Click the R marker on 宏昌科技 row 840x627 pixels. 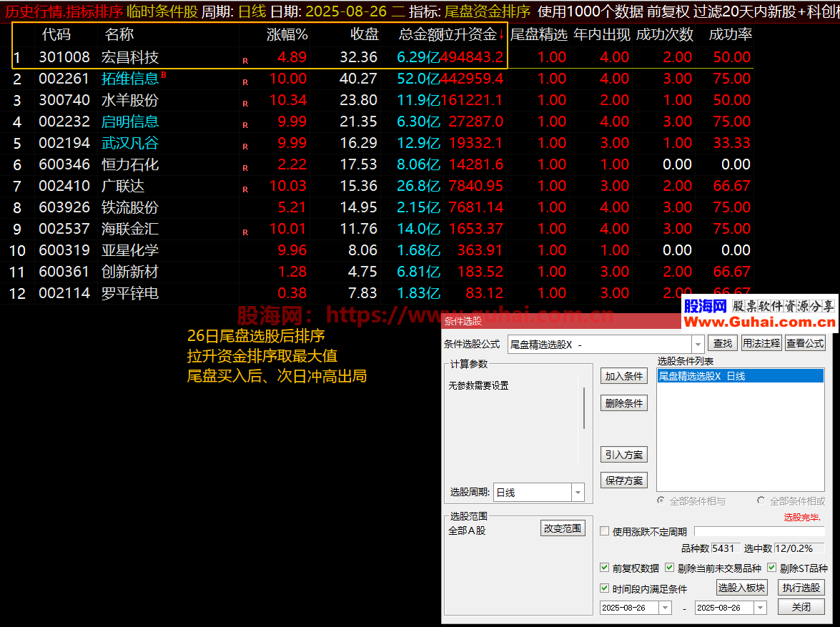tap(245, 61)
